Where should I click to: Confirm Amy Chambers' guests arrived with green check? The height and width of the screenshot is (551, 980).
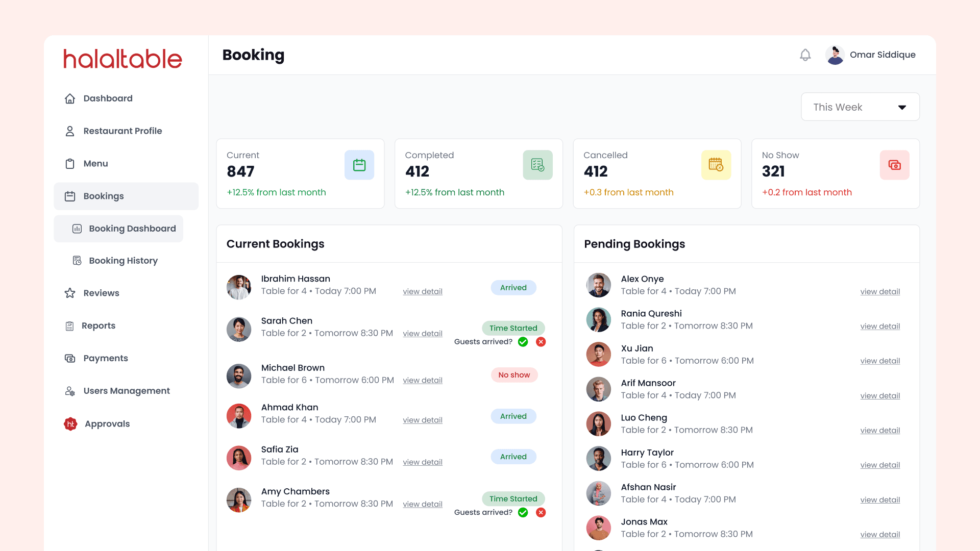pos(523,512)
